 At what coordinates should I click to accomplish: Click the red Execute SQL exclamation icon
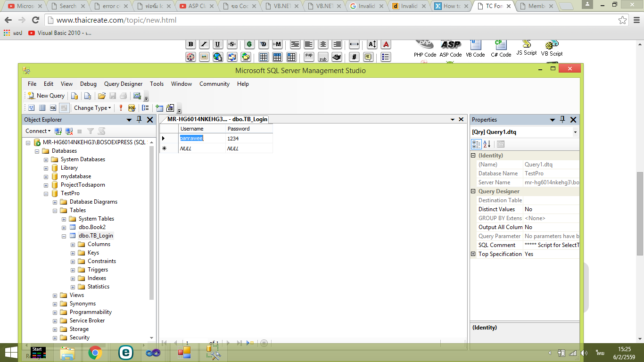pyautogui.click(x=121, y=108)
